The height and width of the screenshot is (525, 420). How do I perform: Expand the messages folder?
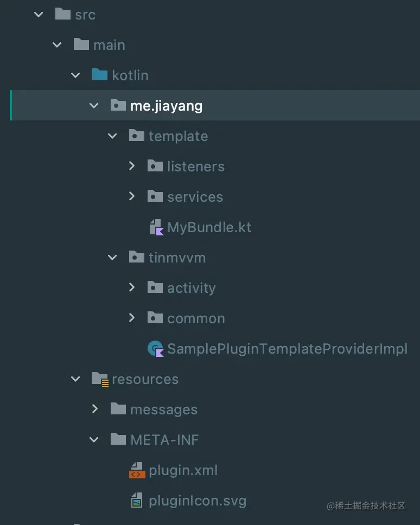coord(94,409)
